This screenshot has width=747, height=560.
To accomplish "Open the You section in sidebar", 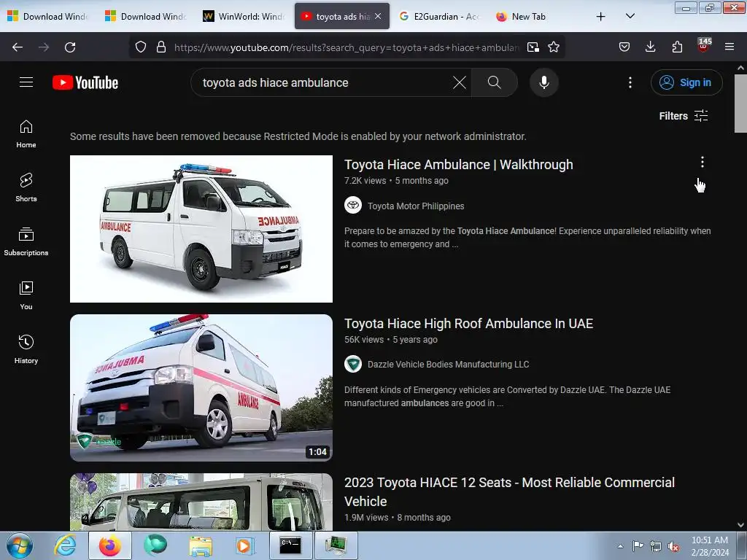I will 26,296.
